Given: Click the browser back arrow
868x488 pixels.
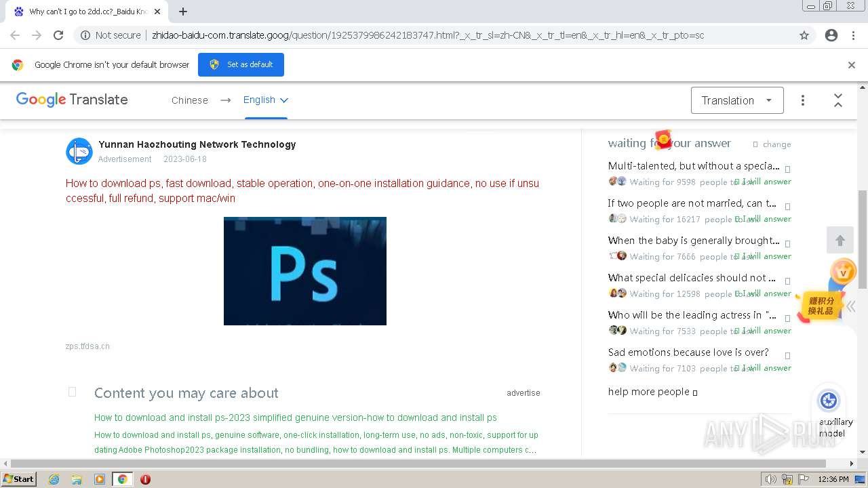Looking at the screenshot, I should coord(15,35).
